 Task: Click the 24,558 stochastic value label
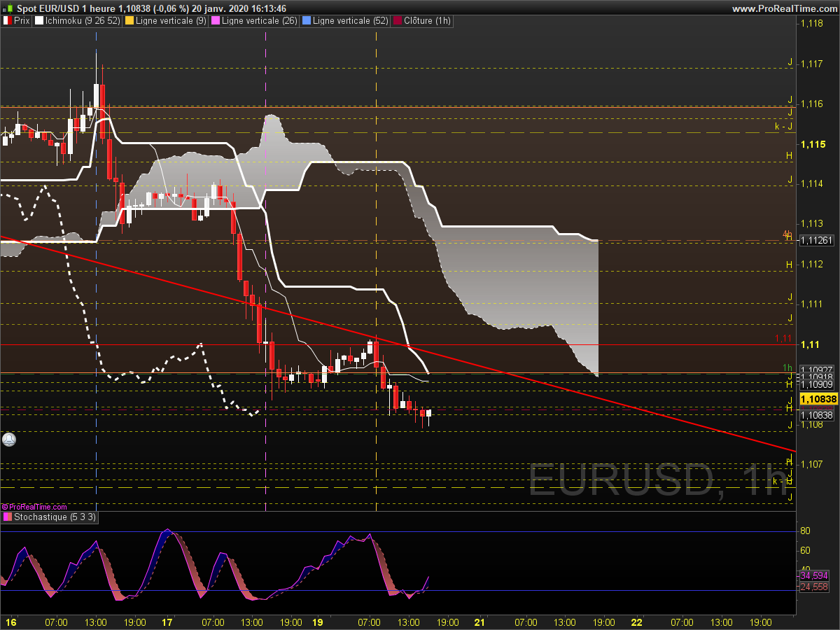pyautogui.click(x=813, y=587)
